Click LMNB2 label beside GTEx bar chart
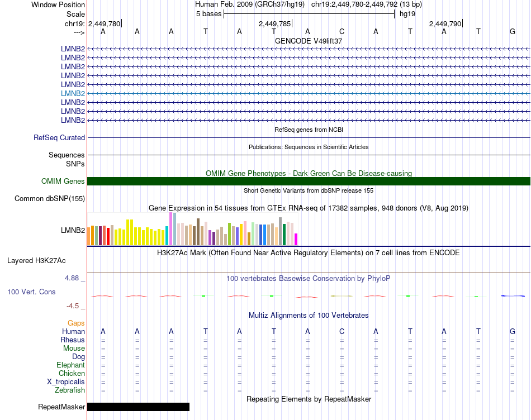Viewport: 531px width, 420px height. coord(73,231)
